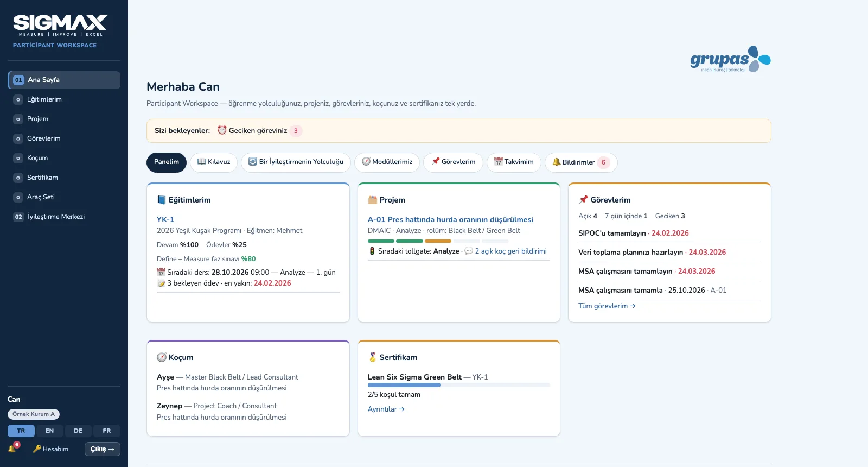This screenshot has width=868, height=467.
Task: Click the Çıkış logout button
Action: 103,449
